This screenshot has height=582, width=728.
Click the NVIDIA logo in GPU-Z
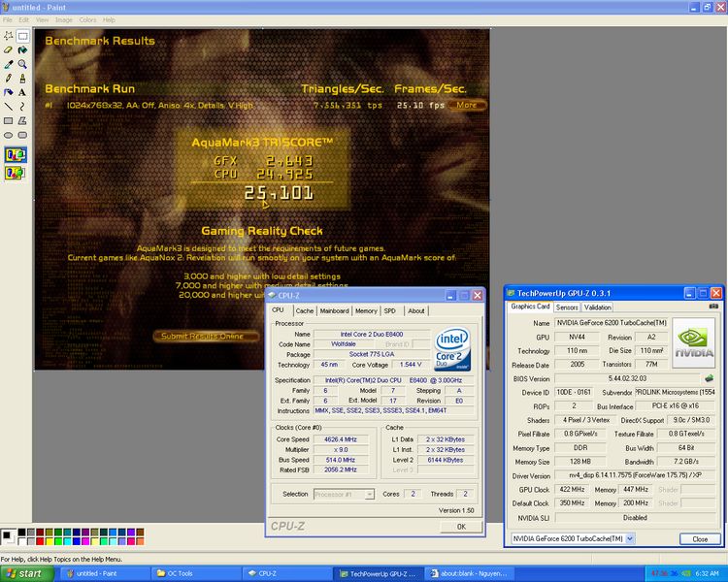[x=694, y=343]
